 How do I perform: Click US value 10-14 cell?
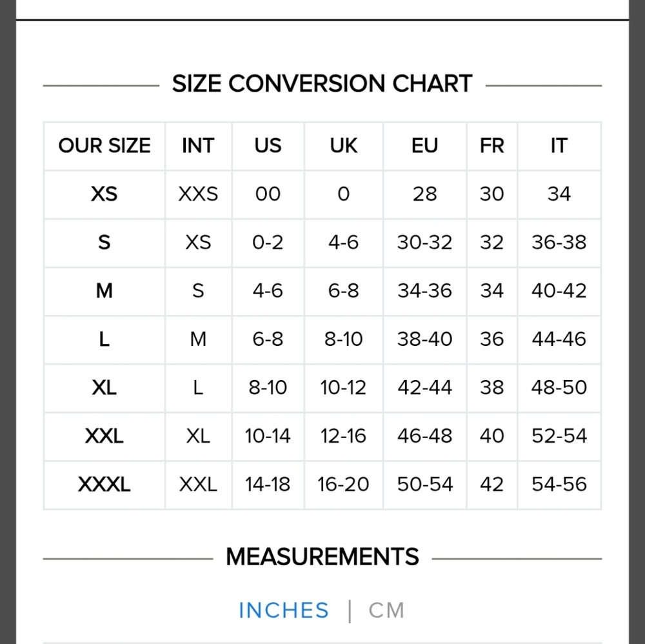click(268, 436)
